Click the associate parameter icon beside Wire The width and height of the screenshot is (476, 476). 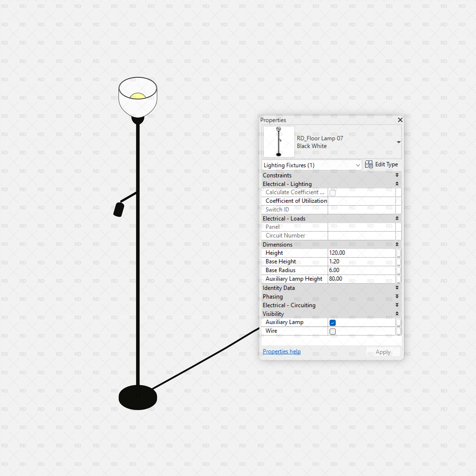coord(398,331)
